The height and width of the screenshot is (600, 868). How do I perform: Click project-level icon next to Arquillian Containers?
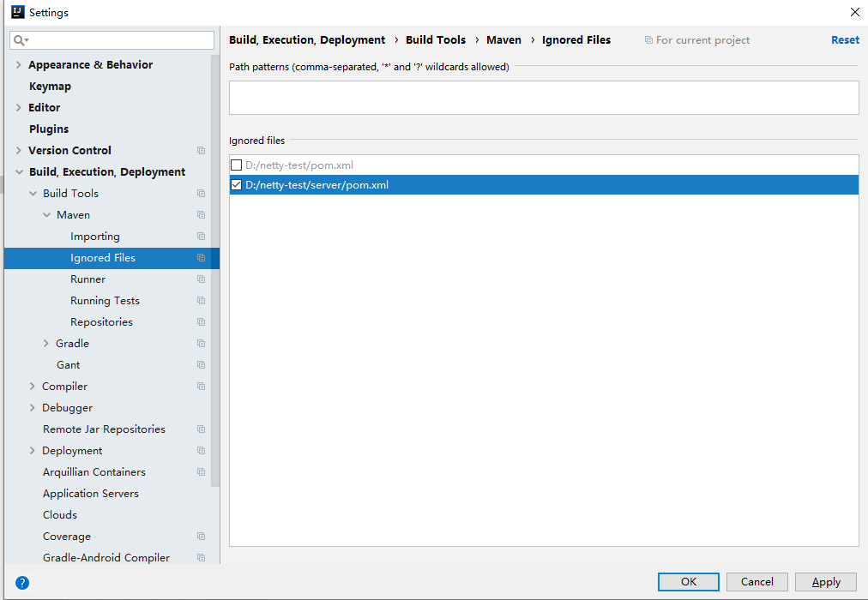pyautogui.click(x=201, y=472)
